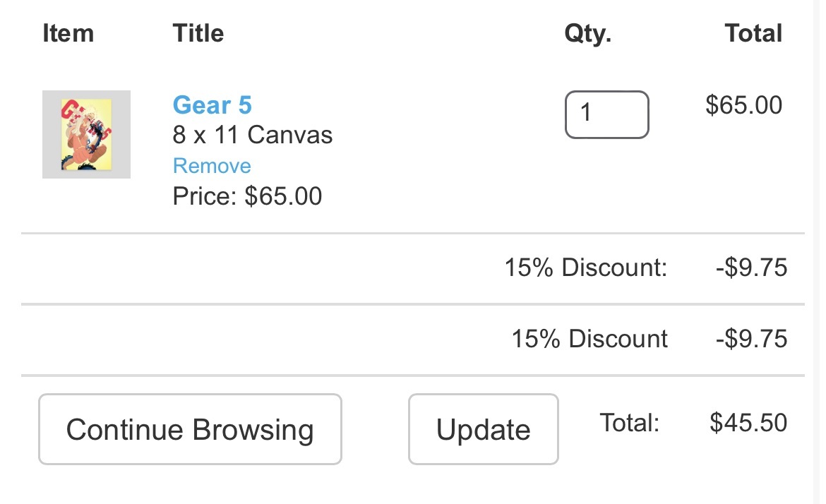The height and width of the screenshot is (504, 826).
Task: Click -$9.75 beside the colon discount label
Action: (x=751, y=268)
